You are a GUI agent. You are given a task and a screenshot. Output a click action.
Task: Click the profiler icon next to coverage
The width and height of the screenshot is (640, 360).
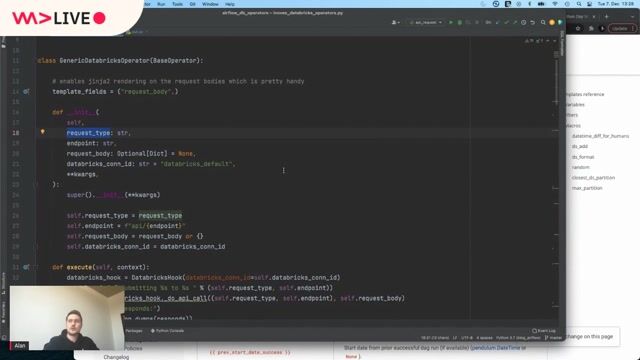(477, 22)
